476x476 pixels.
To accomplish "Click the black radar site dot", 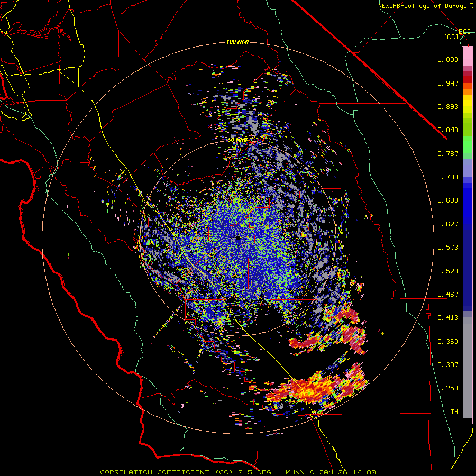I will 238,238.
